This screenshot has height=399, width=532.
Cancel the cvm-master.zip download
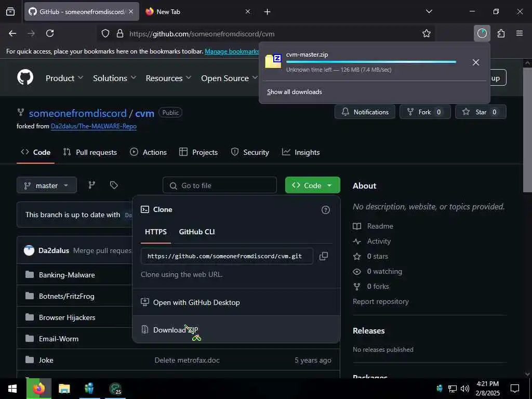[476, 62]
